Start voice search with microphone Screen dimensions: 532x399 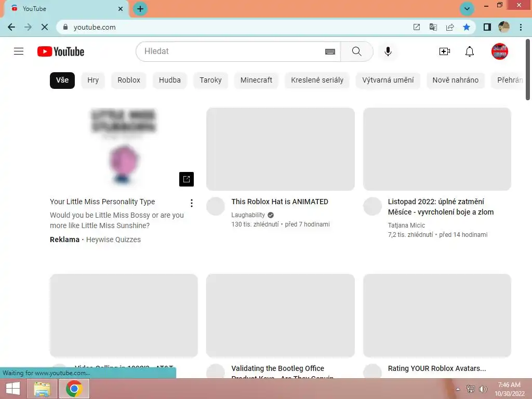388,51
